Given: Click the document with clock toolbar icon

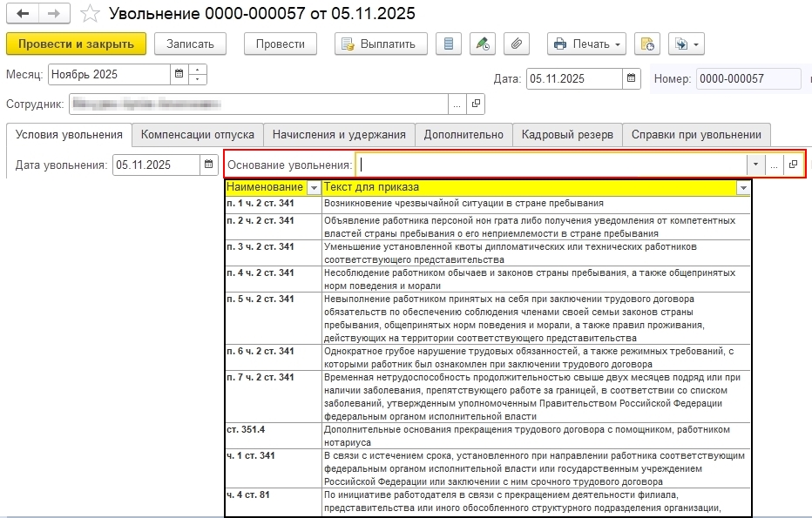Looking at the screenshot, I should click(647, 44).
